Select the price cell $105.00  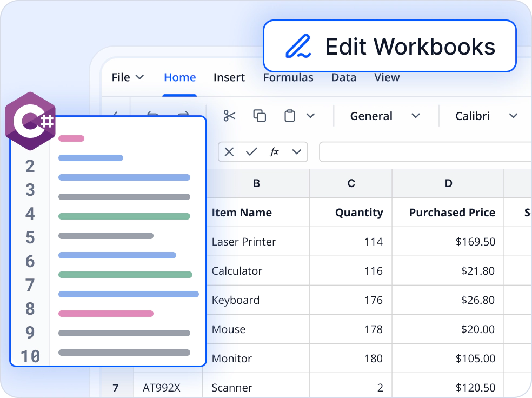[448, 359]
